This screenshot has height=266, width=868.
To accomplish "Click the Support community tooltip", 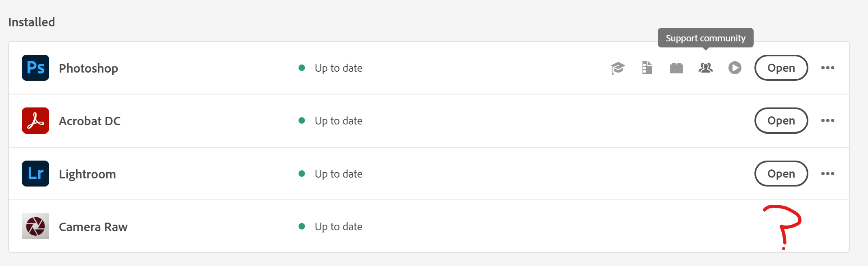I will pos(705,38).
